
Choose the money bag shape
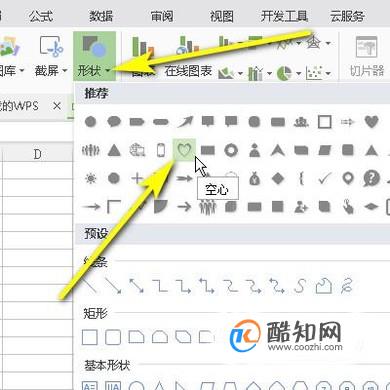coord(254,179)
